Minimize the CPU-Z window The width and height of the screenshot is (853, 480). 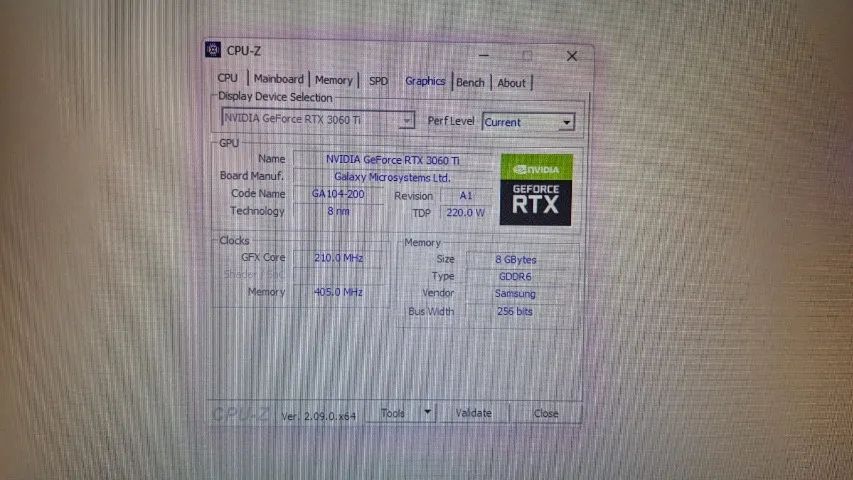[484, 55]
